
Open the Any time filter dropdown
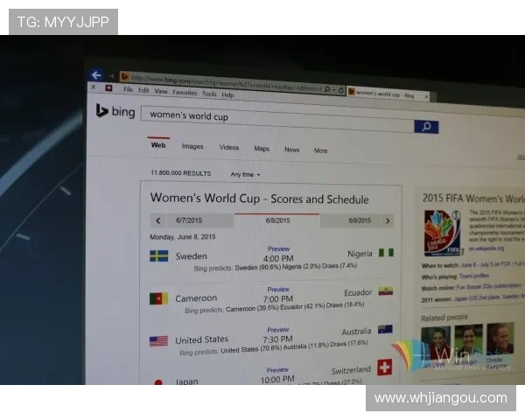click(245, 174)
